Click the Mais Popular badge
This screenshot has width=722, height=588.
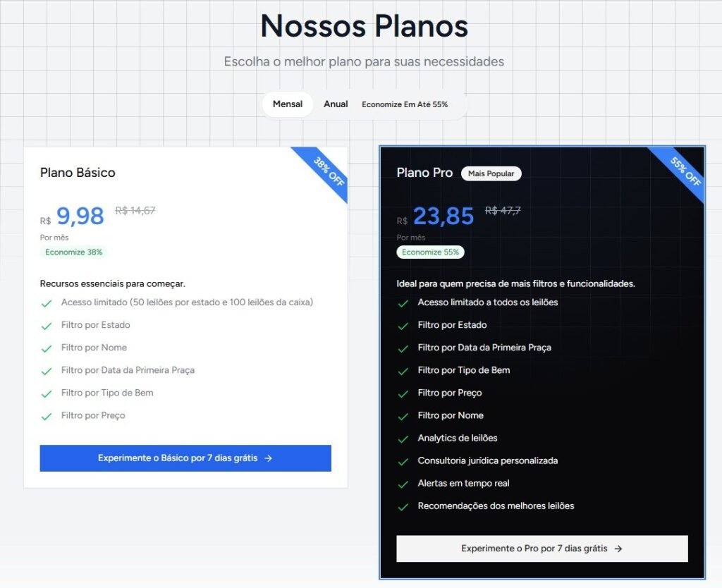(491, 173)
